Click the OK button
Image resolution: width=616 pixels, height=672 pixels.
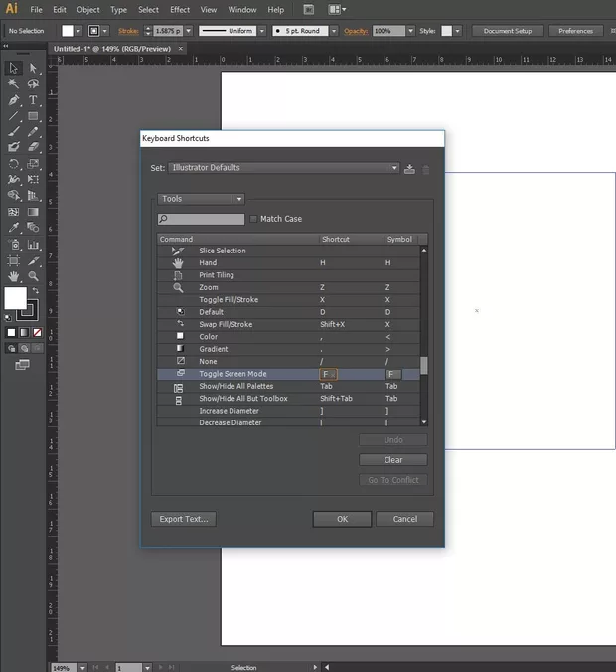pyautogui.click(x=342, y=519)
